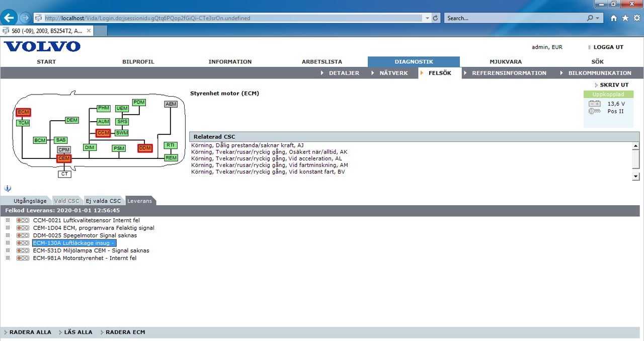Expand the CEM-1D04 fault code row
The width and height of the screenshot is (644, 341).
(8, 228)
